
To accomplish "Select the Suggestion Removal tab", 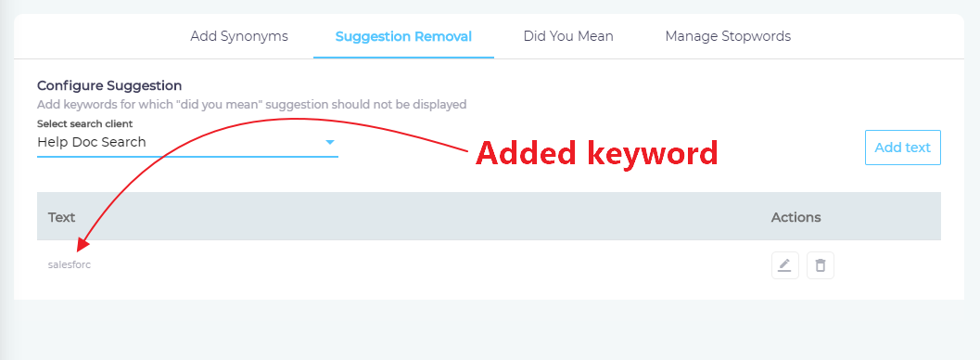I will click(403, 36).
